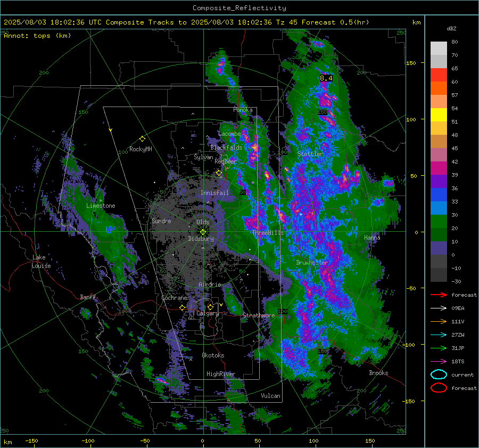Click the light gray 70-80 dBZ swatch
The width and height of the screenshot is (479, 448).
pyautogui.click(x=439, y=48)
